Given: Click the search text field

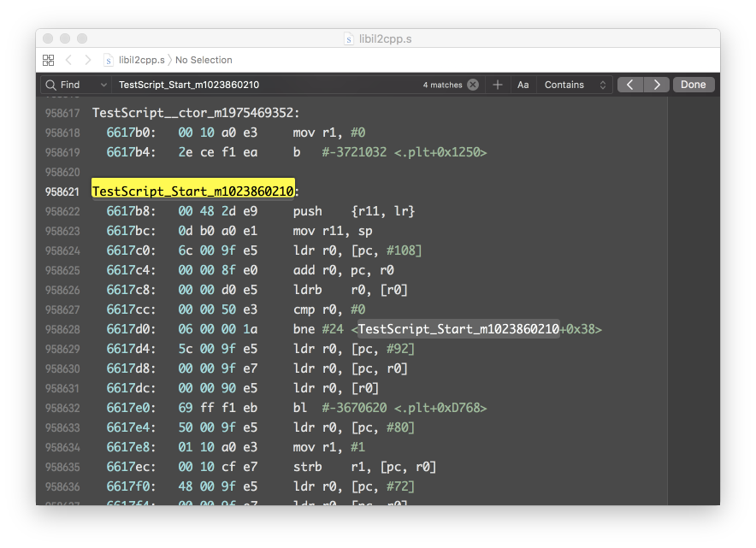Looking at the screenshot, I should coord(268,85).
